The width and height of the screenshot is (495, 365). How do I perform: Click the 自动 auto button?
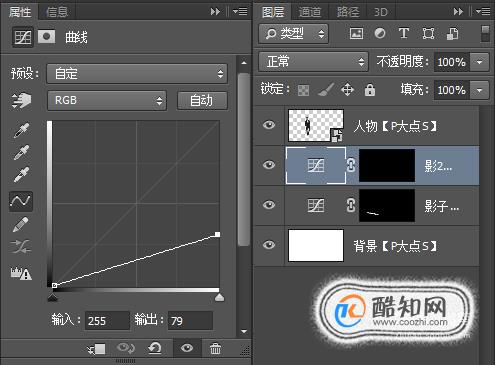[202, 100]
